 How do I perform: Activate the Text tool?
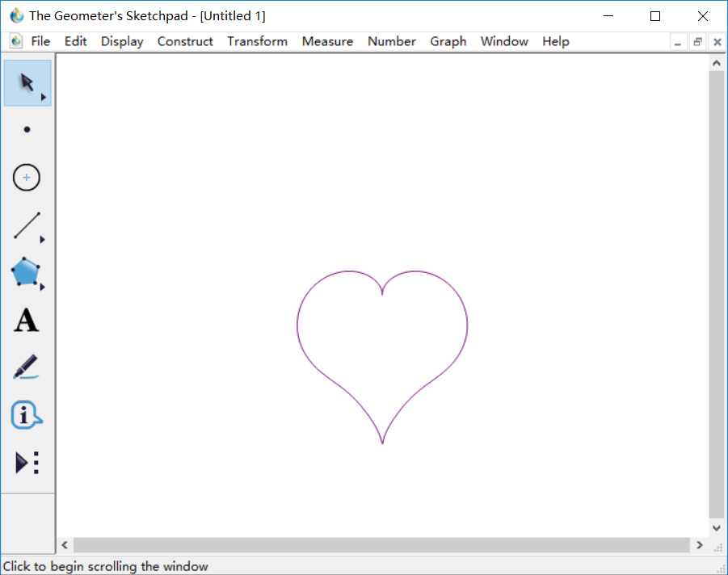[x=27, y=321]
